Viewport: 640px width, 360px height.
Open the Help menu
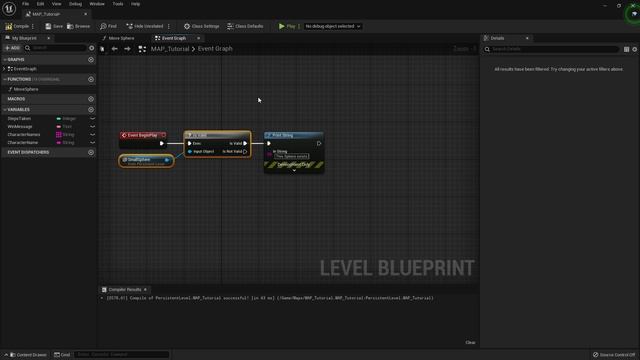point(135,4)
